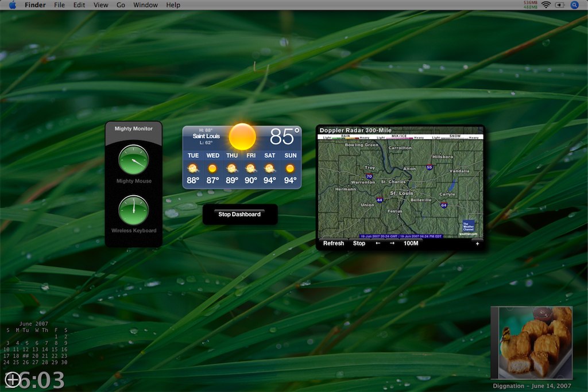Click the memory usage menu bar readout
Screen dimensions: 588x392
[530, 5]
